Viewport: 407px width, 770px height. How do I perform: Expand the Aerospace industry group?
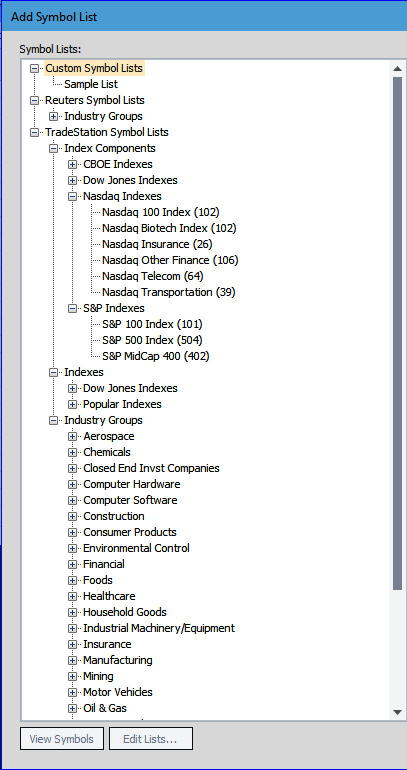coord(73,437)
